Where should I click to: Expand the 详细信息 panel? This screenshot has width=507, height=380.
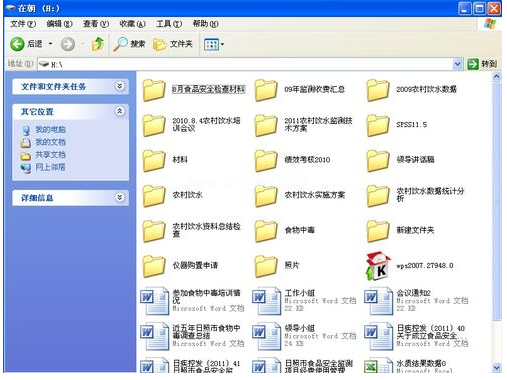pos(120,197)
